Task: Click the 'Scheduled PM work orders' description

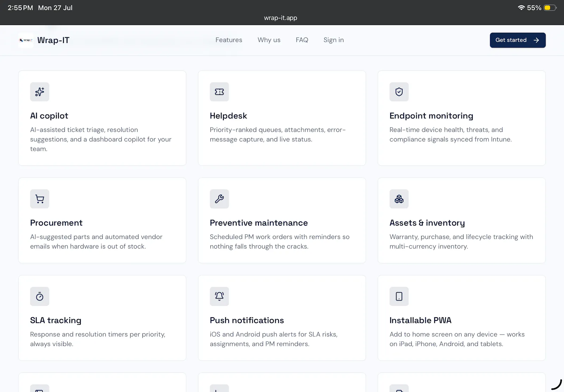Action: (x=280, y=241)
